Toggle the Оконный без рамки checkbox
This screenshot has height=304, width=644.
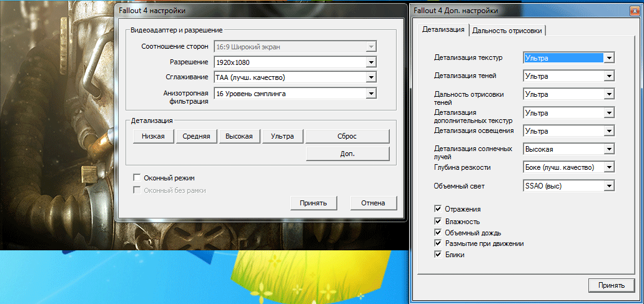click(x=137, y=190)
